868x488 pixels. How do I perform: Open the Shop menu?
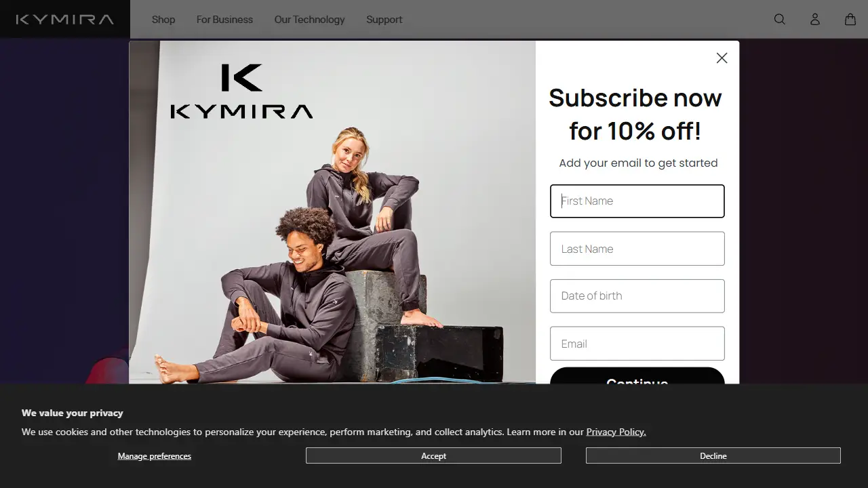pos(163,19)
